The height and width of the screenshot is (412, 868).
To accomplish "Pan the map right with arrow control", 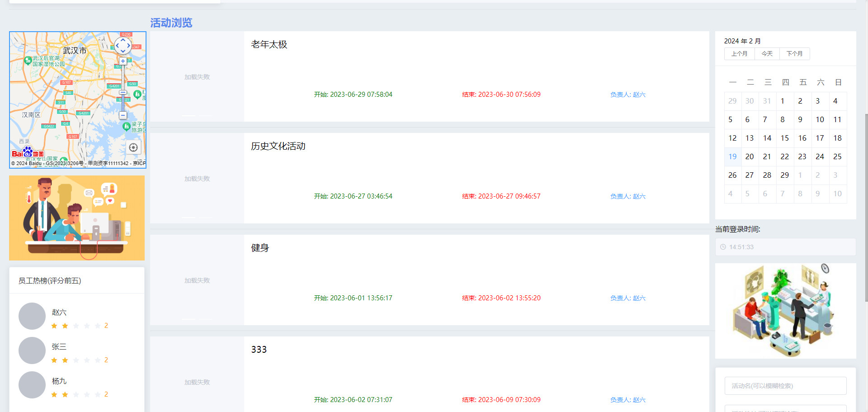I will pos(129,46).
